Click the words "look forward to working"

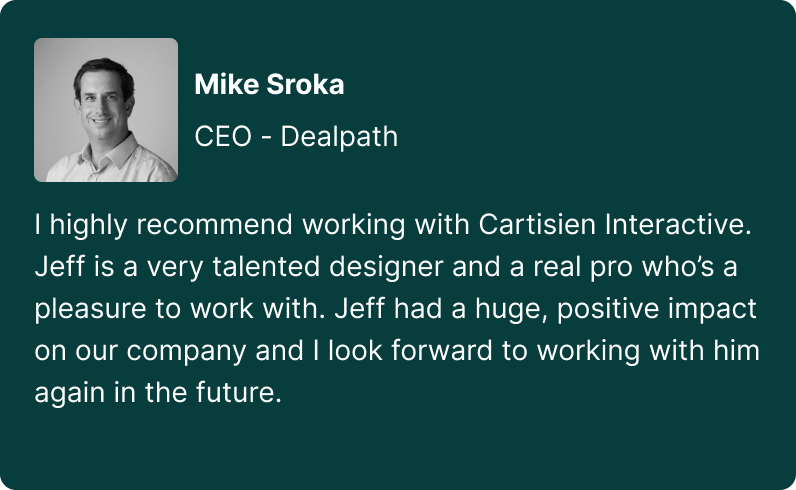coord(484,351)
